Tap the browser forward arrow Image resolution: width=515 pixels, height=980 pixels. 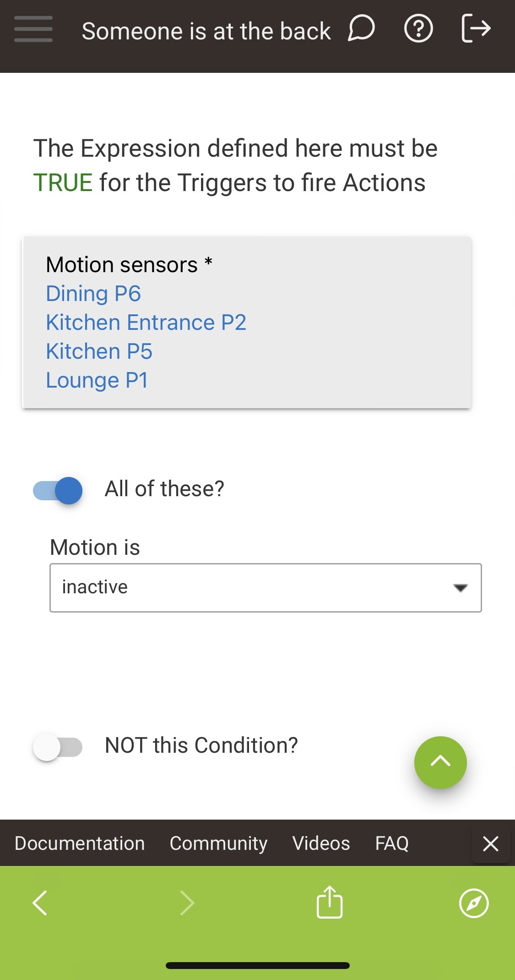187,903
